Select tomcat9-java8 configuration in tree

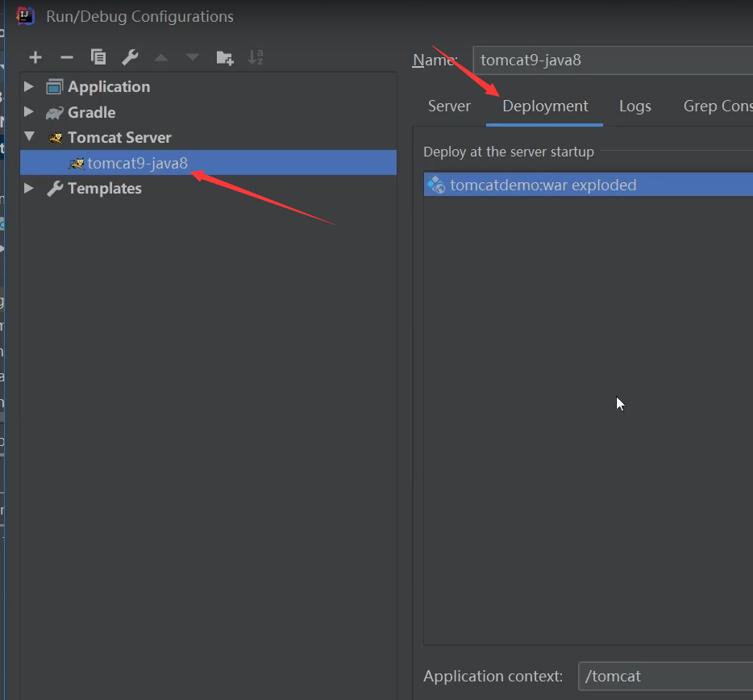tap(208, 163)
